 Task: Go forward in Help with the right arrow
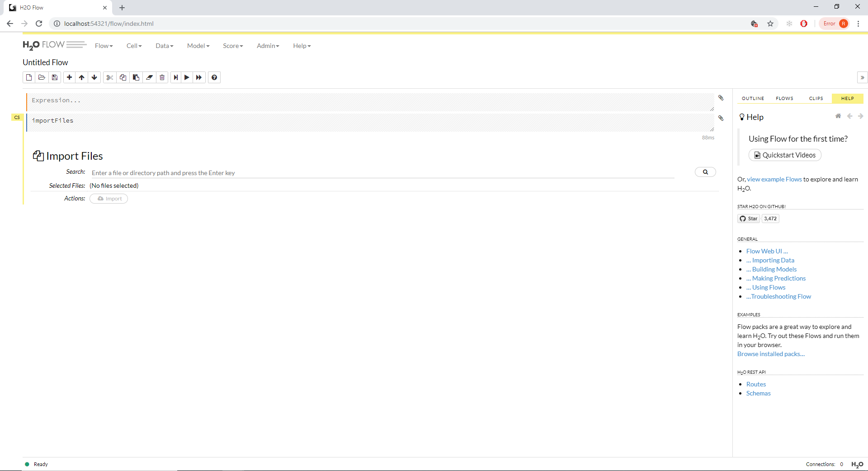861,116
